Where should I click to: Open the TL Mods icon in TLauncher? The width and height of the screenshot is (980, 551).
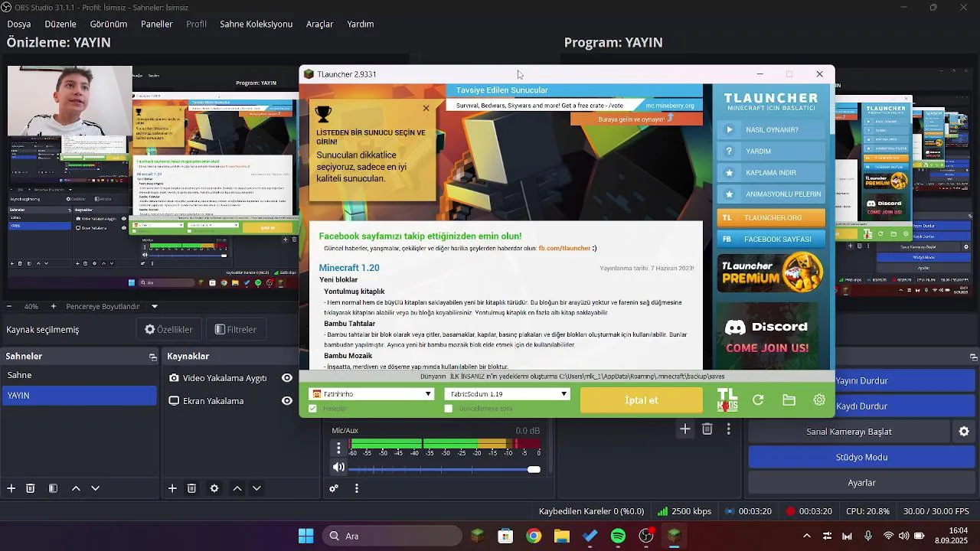[727, 399]
